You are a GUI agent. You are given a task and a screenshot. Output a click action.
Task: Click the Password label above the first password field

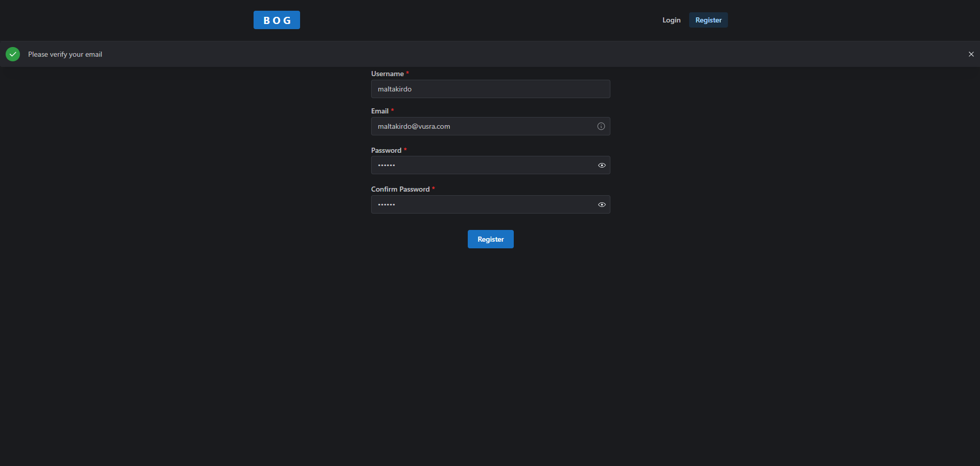pyautogui.click(x=386, y=150)
